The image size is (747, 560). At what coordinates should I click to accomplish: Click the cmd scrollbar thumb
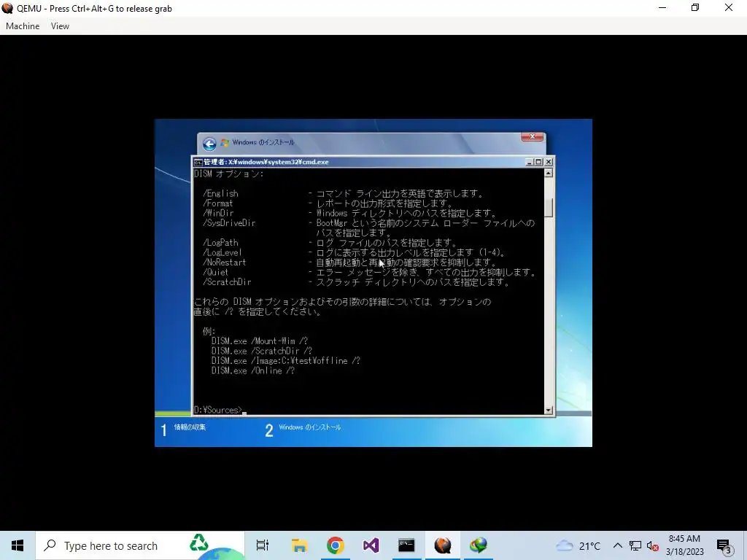point(549,207)
